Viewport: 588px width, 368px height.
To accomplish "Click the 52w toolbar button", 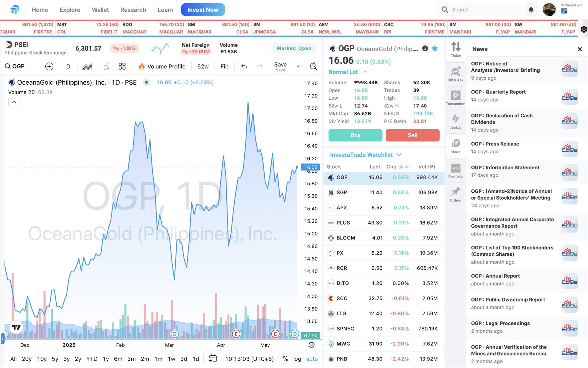I will point(203,67).
